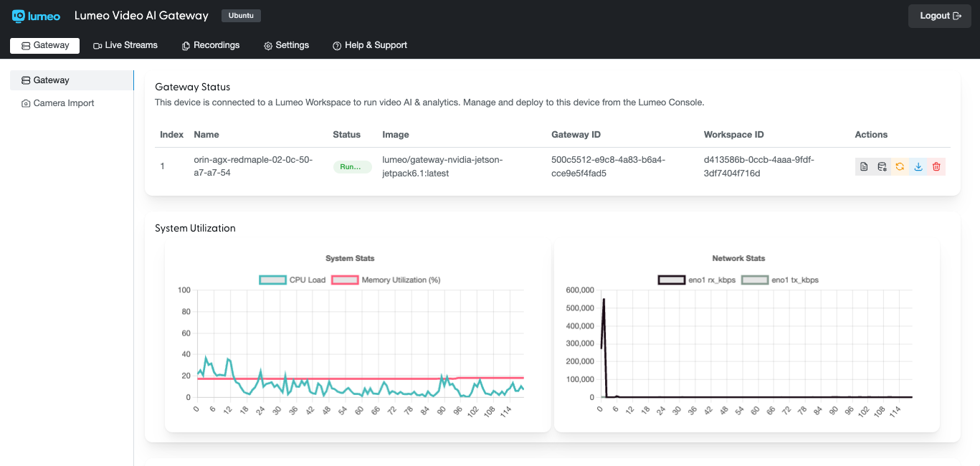Toggle the eno1 rx_kbps legend swatch

(x=672, y=280)
